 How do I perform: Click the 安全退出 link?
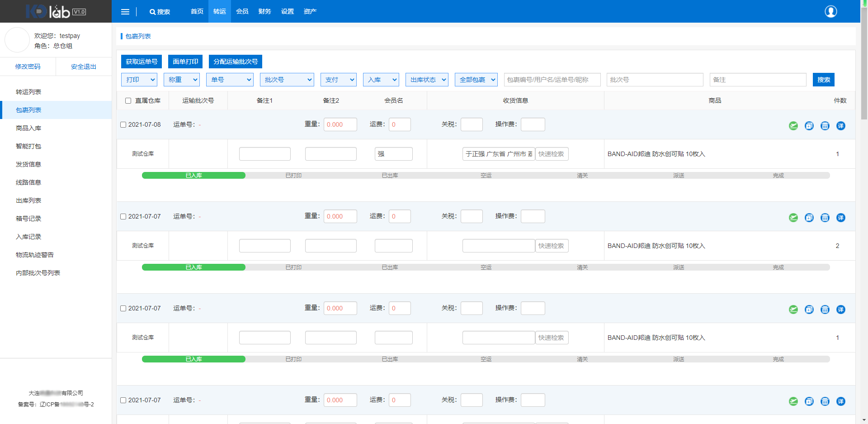tap(84, 67)
